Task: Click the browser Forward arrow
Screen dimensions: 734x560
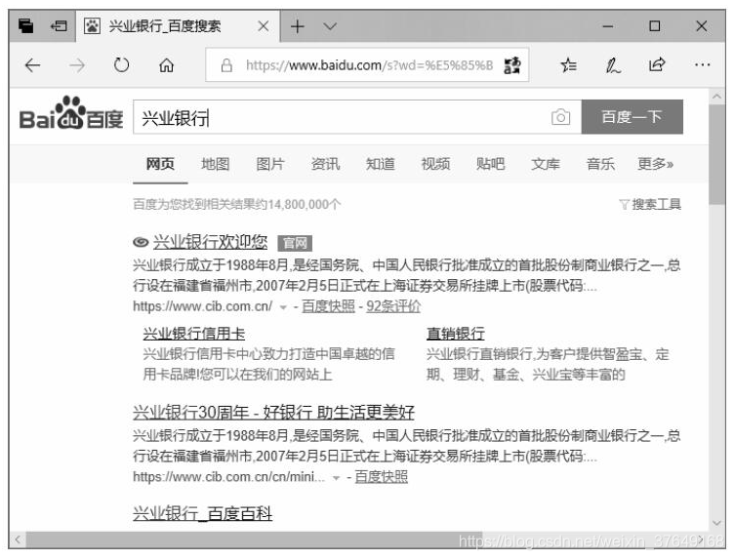Action: click(77, 65)
